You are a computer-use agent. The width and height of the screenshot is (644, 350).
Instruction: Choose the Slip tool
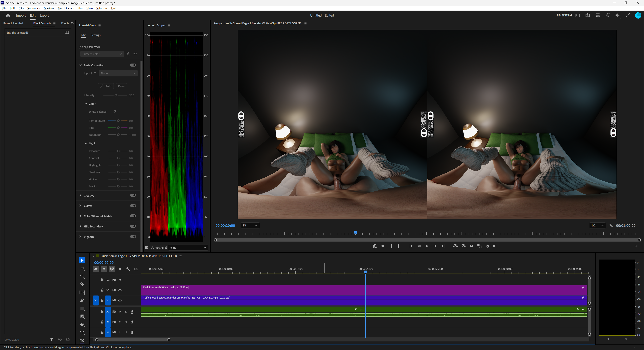[82, 292]
